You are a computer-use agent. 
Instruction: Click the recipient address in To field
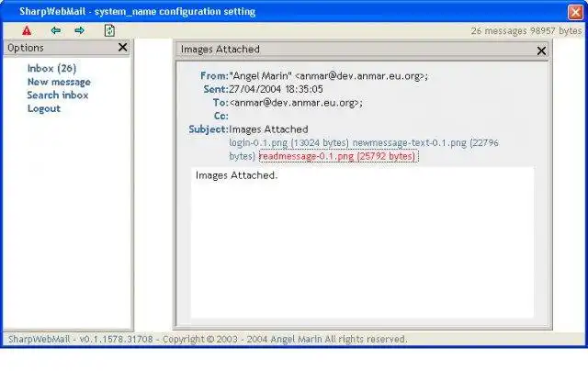[x=296, y=103]
